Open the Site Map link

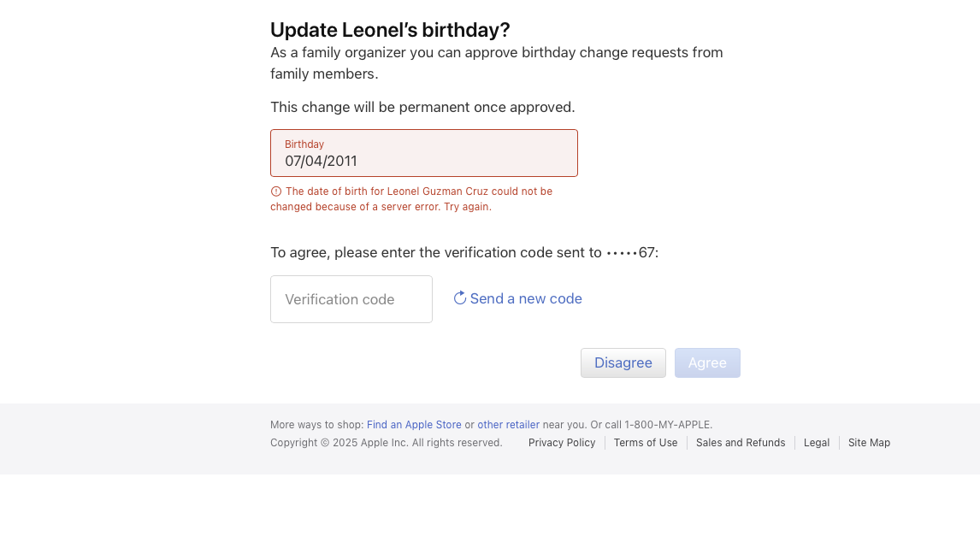coord(869,443)
